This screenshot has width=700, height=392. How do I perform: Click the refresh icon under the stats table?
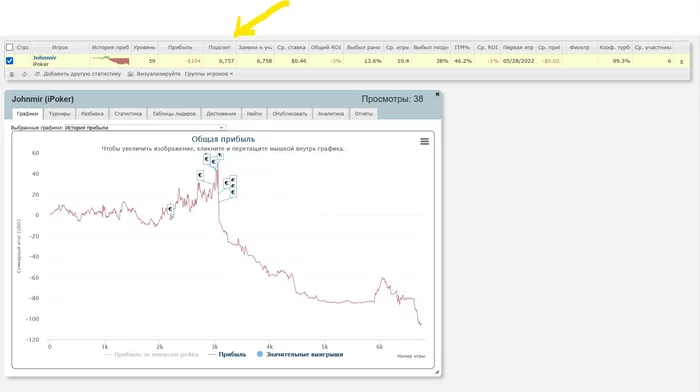pyautogui.click(x=25, y=74)
